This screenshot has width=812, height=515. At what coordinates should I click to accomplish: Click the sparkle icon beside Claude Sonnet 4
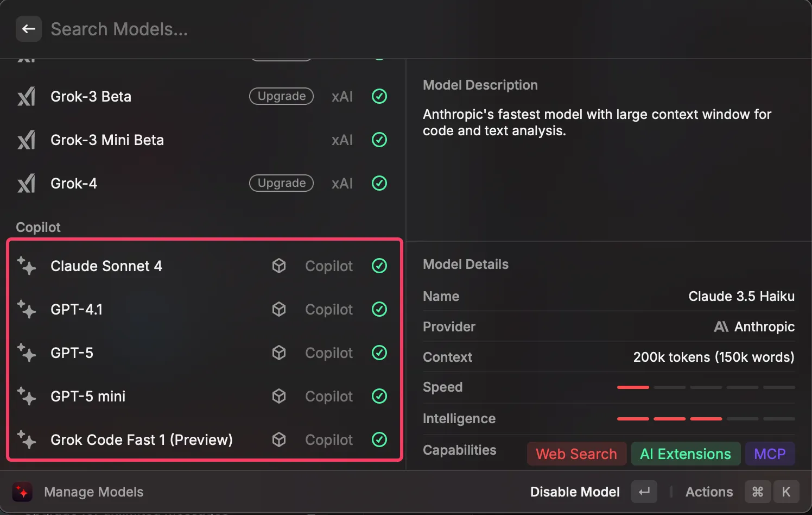click(x=26, y=266)
